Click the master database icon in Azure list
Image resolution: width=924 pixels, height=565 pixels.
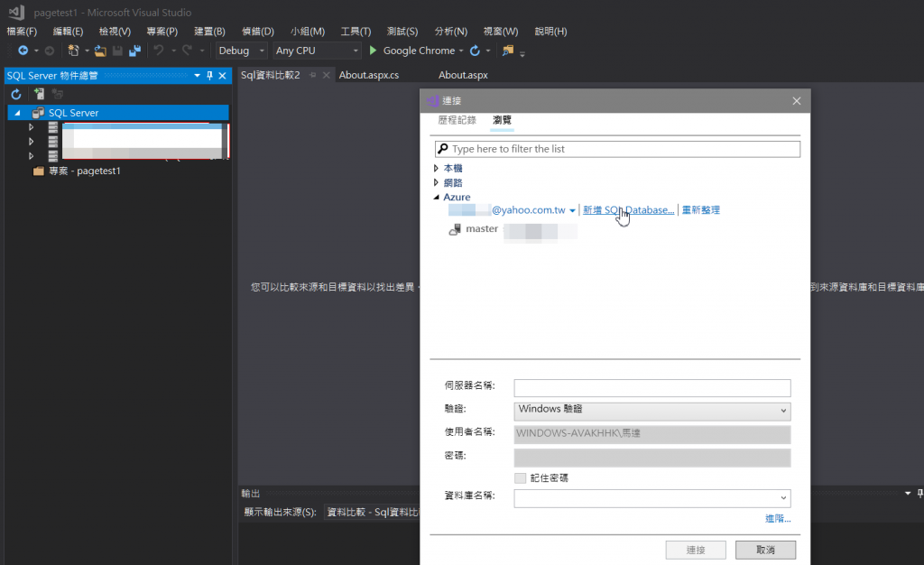455,229
